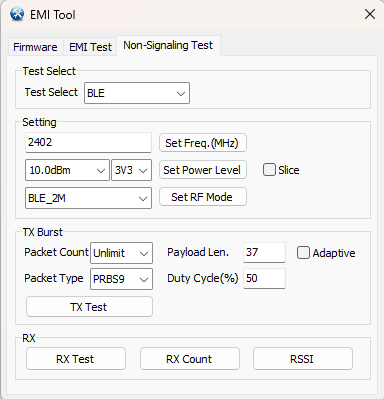
Task: Click the Duty Cycle field showing 50
Action: [264, 278]
